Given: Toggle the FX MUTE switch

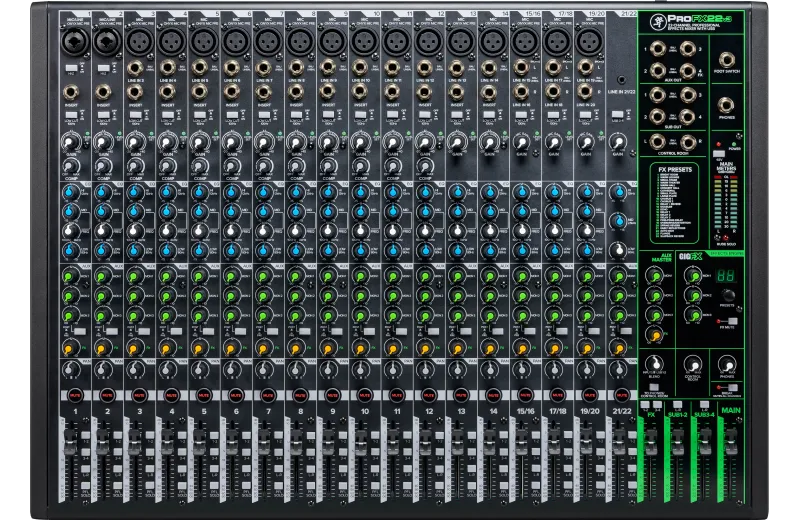Looking at the screenshot, I should point(732,321).
